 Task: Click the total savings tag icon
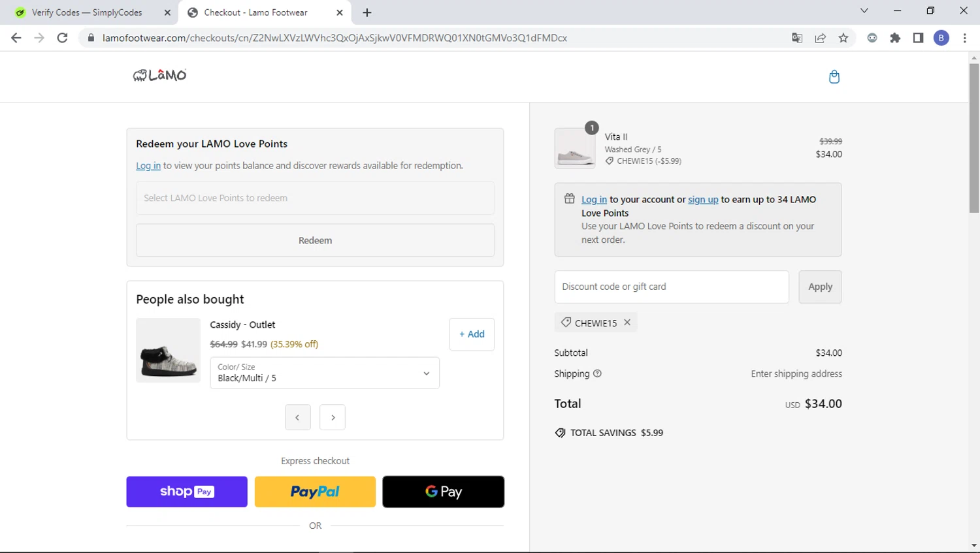[x=560, y=433]
